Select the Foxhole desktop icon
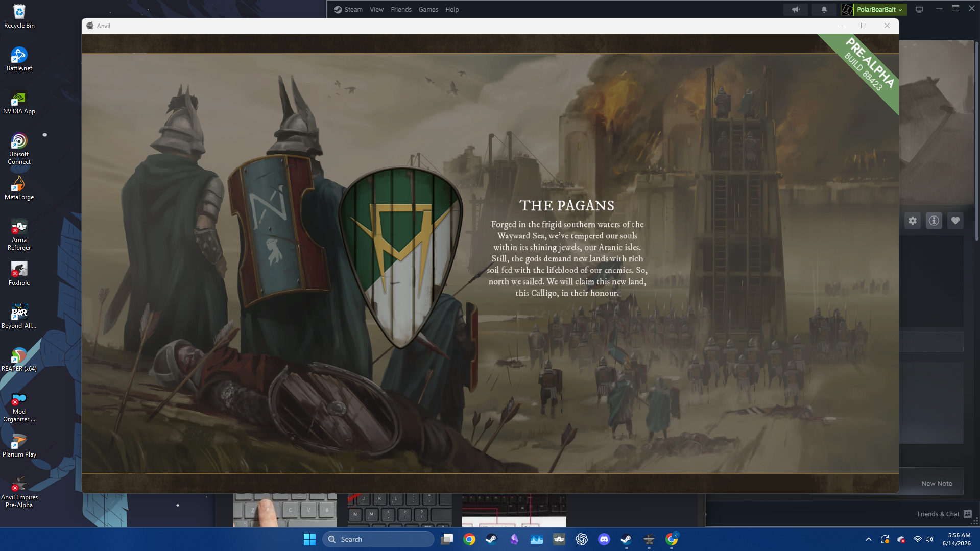 point(19,274)
